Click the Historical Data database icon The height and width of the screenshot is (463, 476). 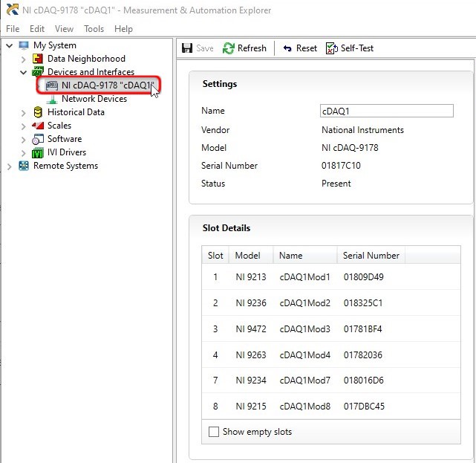point(38,112)
